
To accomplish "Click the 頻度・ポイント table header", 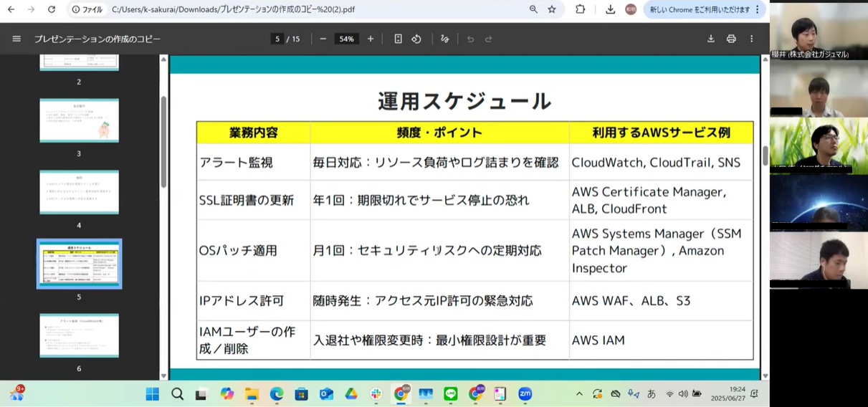I will (439, 133).
